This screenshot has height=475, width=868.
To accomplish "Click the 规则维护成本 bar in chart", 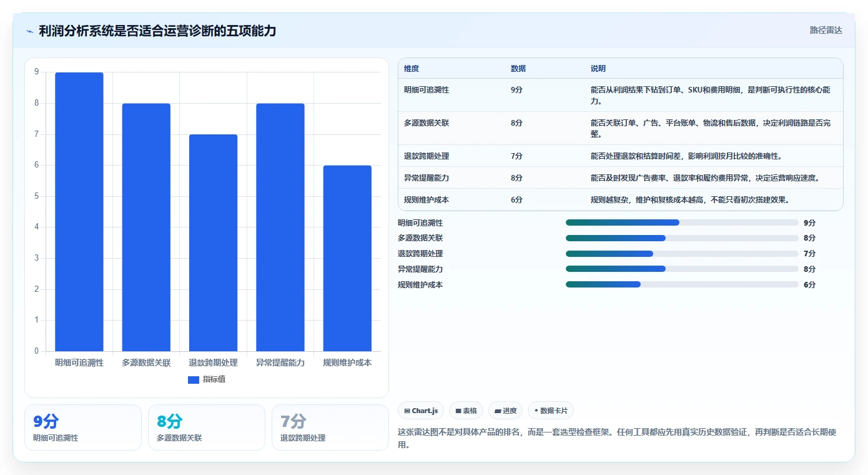I will 347,258.
